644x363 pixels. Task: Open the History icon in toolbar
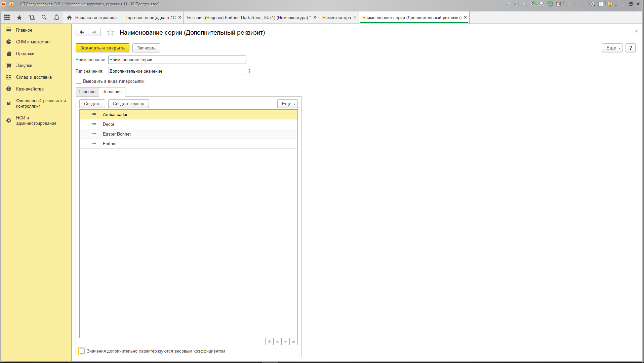tap(32, 17)
